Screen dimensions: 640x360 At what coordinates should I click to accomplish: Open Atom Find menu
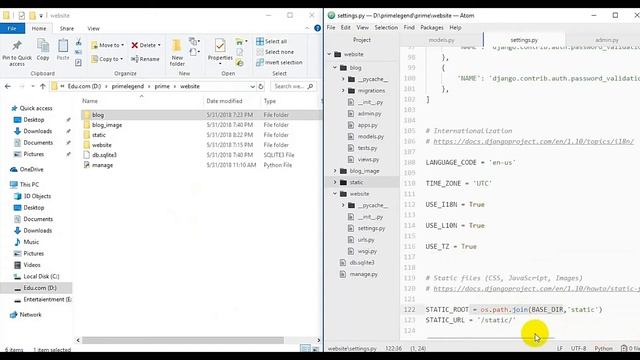click(409, 28)
